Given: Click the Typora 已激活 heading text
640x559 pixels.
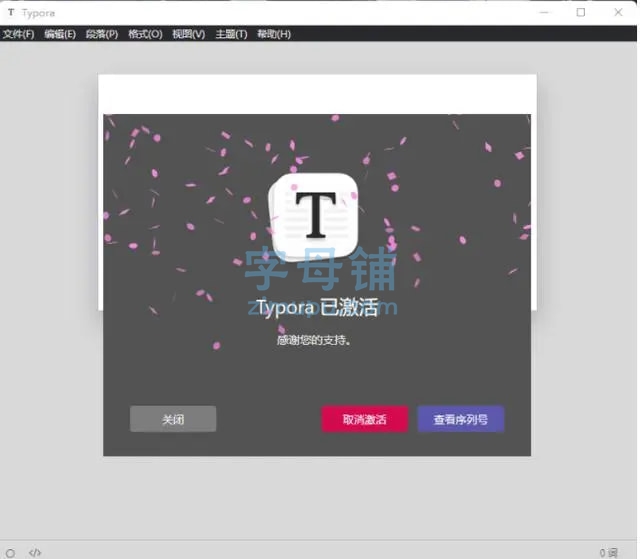Looking at the screenshot, I should (x=317, y=307).
